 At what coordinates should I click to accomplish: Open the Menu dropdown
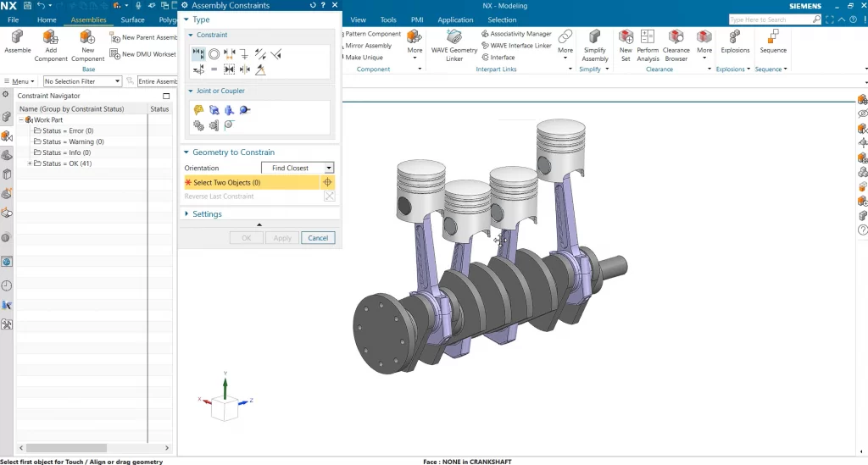20,81
